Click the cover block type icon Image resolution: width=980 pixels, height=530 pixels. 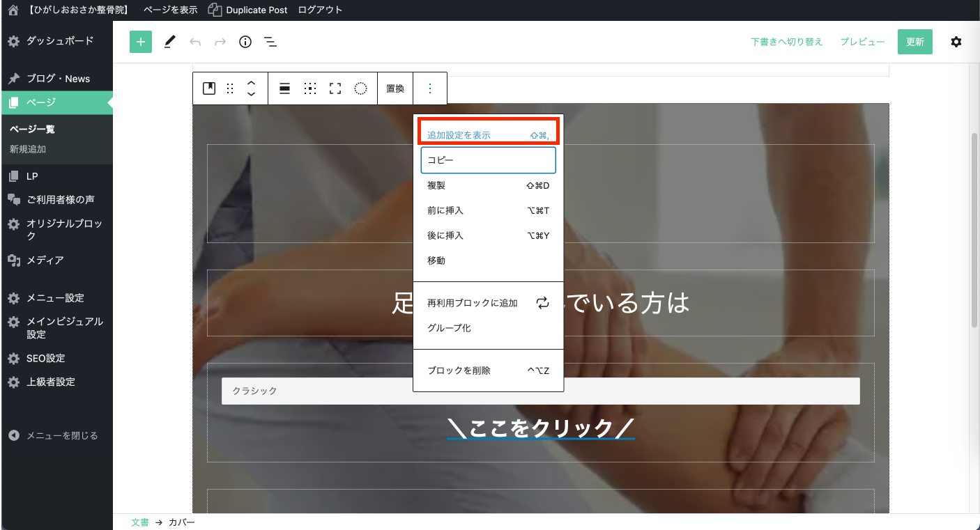209,88
